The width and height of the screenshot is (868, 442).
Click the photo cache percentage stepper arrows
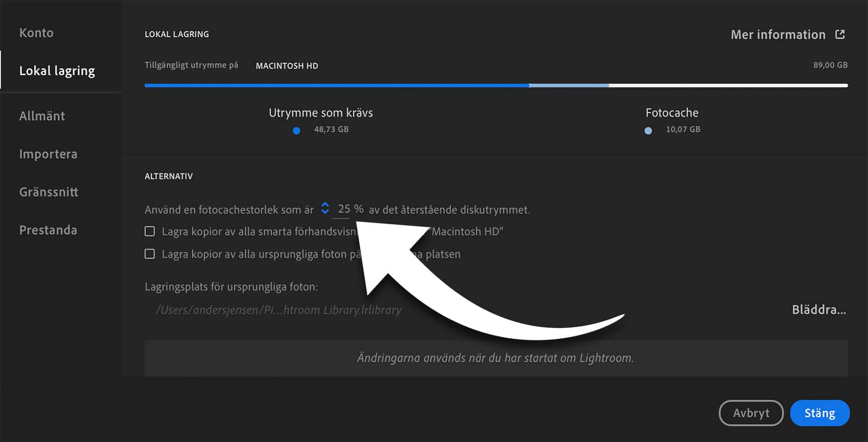tap(325, 209)
